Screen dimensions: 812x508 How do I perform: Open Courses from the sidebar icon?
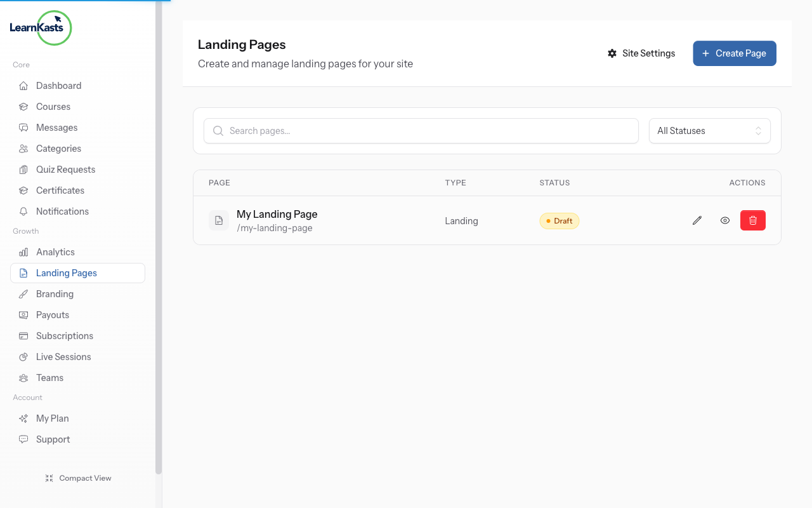(23, 106)
